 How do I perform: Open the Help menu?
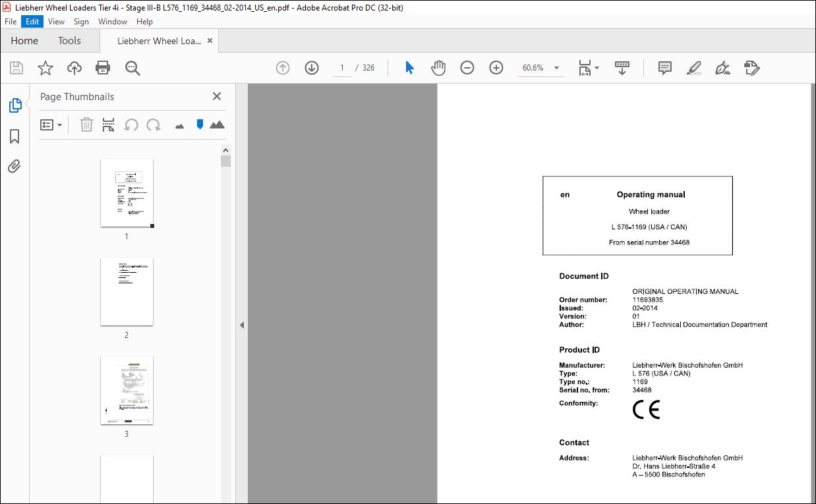click(x=144, y=22)
